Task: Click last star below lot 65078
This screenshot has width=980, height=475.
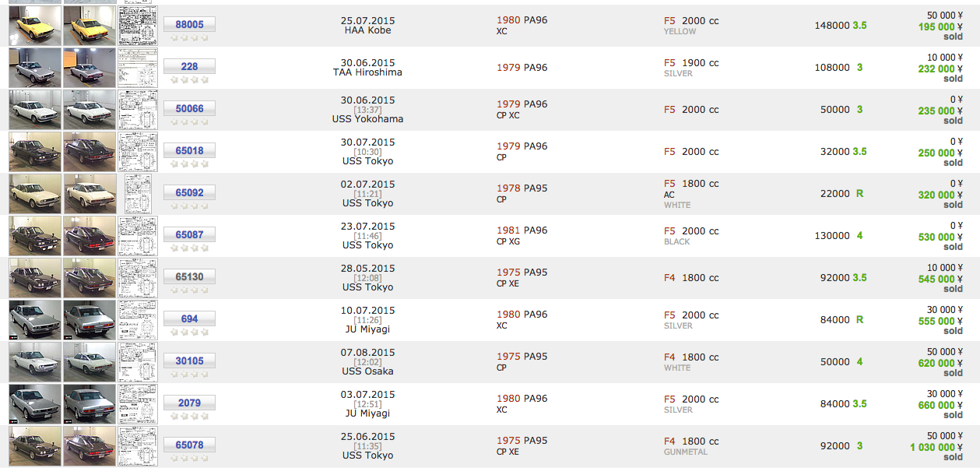Action: click(x=205, y=458)
